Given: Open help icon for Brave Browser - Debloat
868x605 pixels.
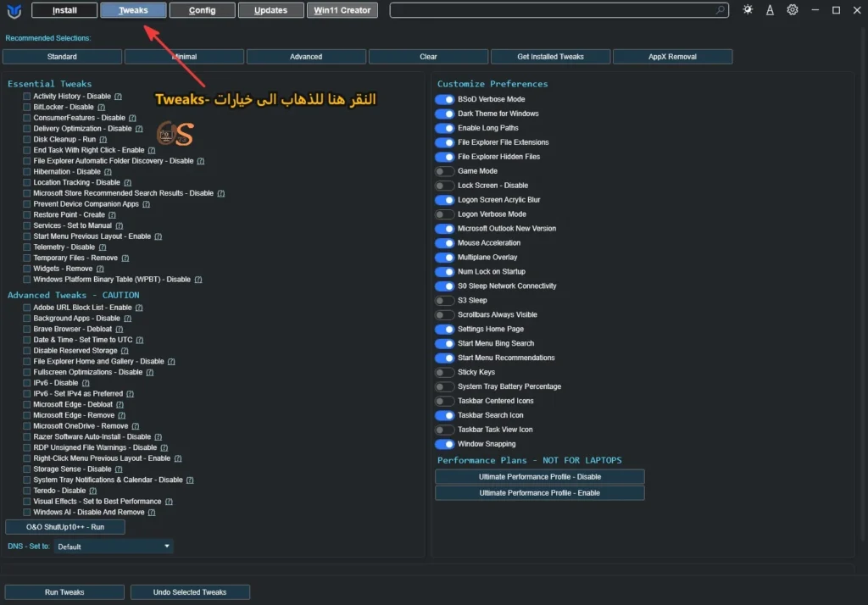Looking at the screenshot, I should (x=119, y=330).
